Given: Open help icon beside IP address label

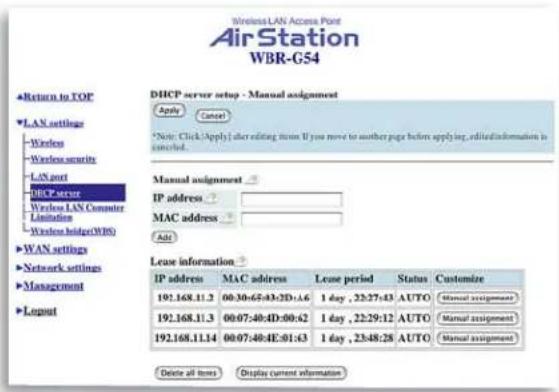Looking at the screenshot, I should tap(212, 197).
